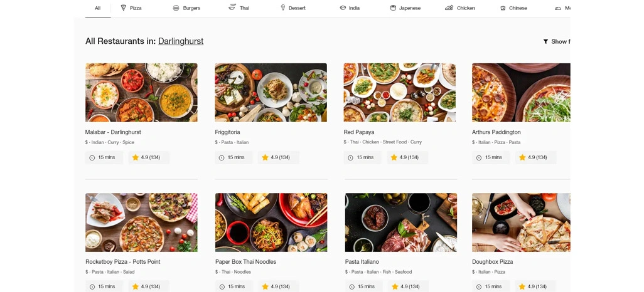Screen dimensions: 644x292
Task: Click the Chinese takeout box icon
Action: click(503, 8)
